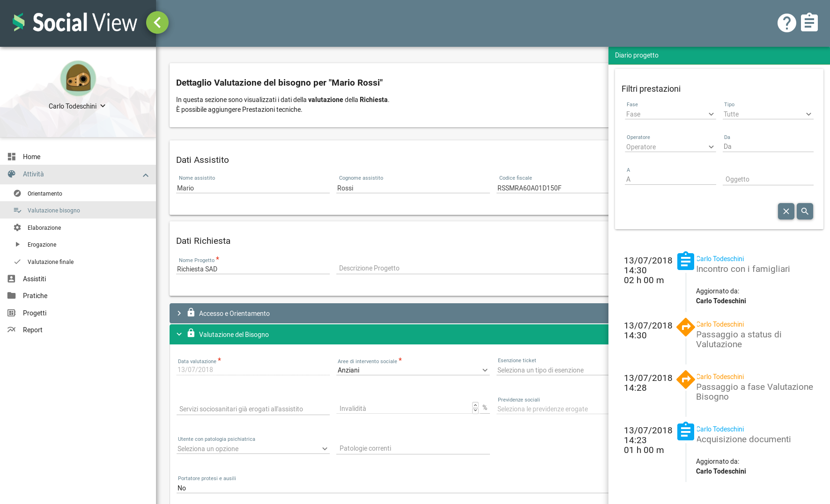
Task: Click Carlo Todeschini user avatar
Action: (78, 78)
